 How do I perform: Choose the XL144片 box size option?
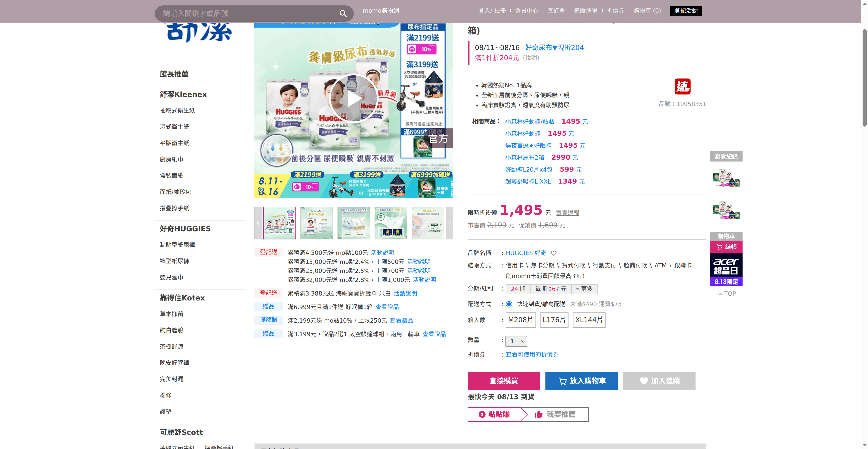(x=589, y=320)
